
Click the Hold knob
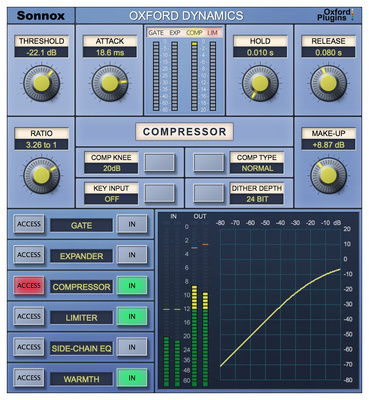tap(260, 83)
